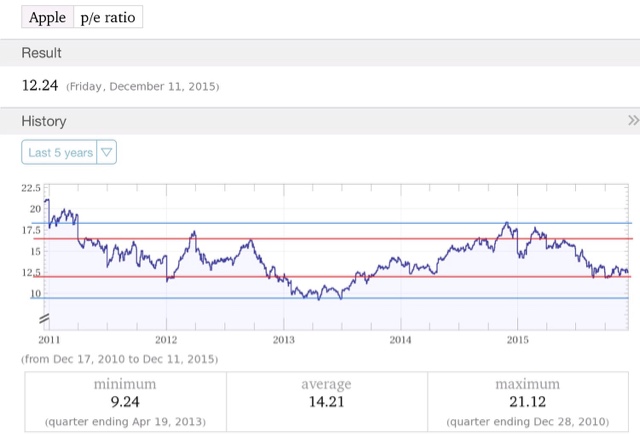The width and height of the screenshot is (640, 434).
Task: Click the p/e ratio interpretation token
Action: [108, 17]
